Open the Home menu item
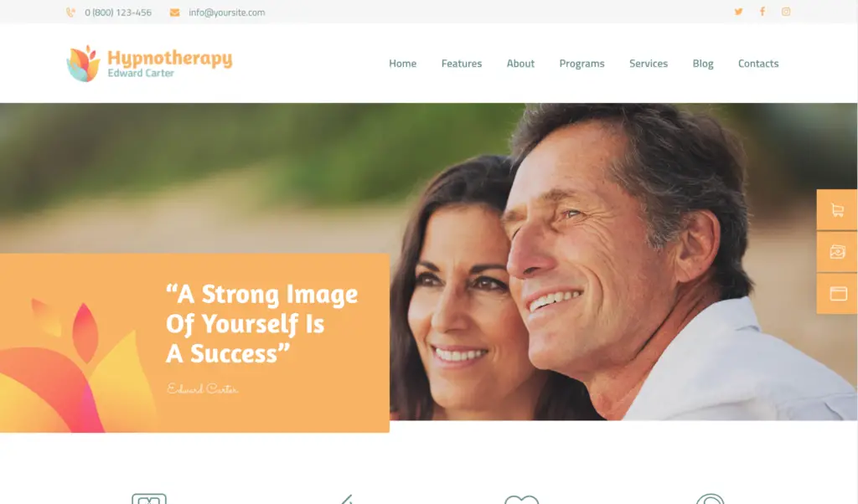 click(x=403, y=64)
